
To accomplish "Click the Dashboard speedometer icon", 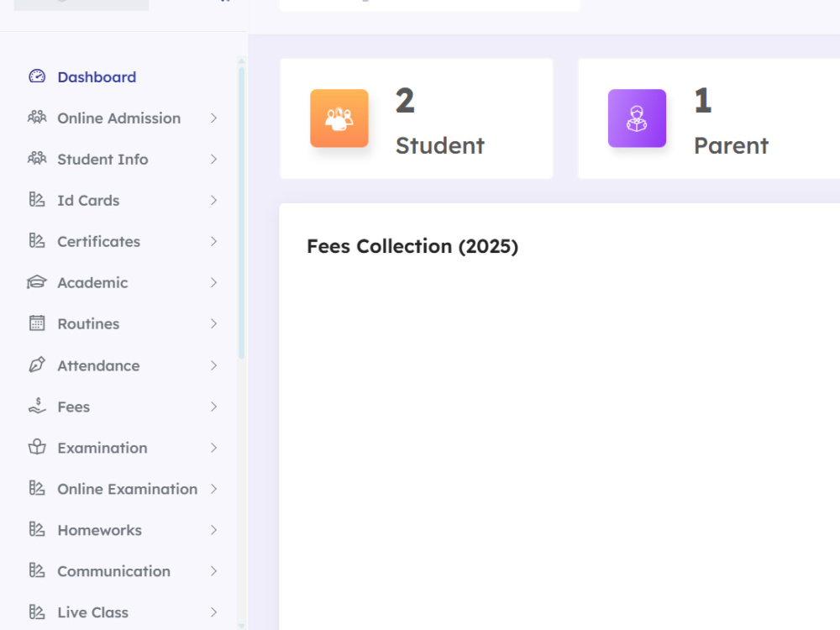I will 37,76.
